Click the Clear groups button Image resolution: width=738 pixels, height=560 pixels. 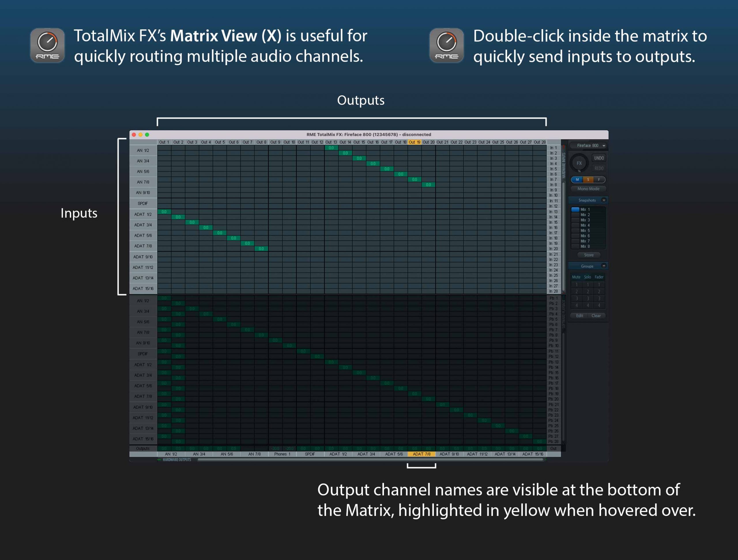(x=596, y=316)
